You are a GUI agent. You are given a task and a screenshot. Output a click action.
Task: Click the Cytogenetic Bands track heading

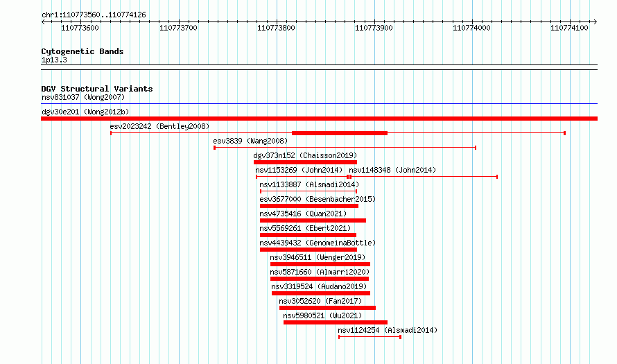pyautogui.click(x=82, y=51)
